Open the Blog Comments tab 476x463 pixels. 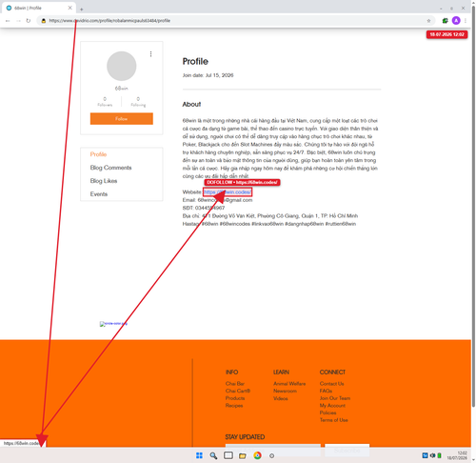point(110,168)
